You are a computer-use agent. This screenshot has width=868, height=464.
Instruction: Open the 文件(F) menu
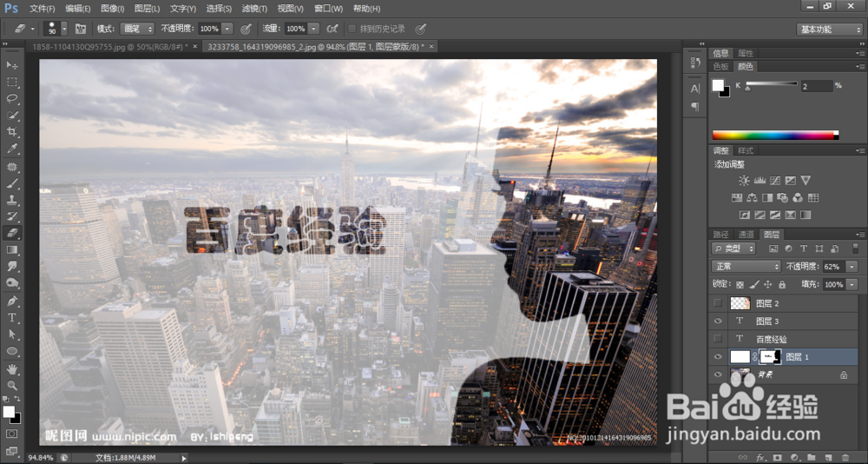(x=42, y=9)
